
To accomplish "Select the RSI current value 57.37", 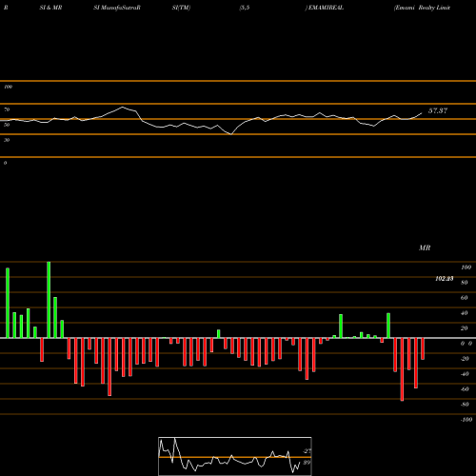I will point(438,110).
